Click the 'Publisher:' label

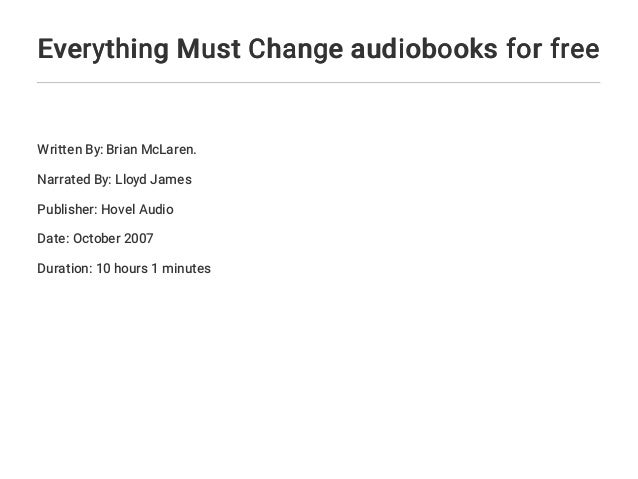tap(68, 210)
